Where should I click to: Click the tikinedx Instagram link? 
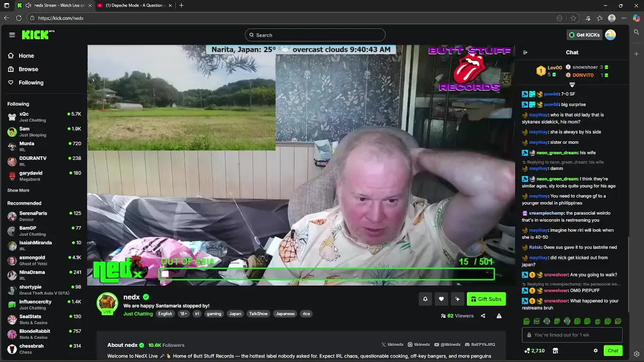click(x=419, y=345)
